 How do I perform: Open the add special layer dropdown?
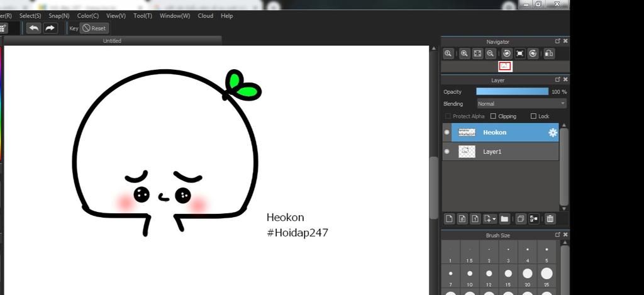490,219
